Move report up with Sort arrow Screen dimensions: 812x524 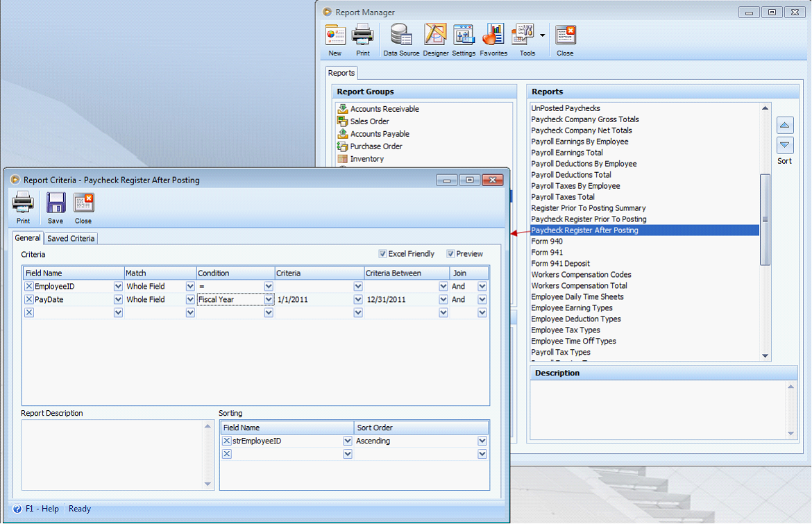tap(785, 126)
